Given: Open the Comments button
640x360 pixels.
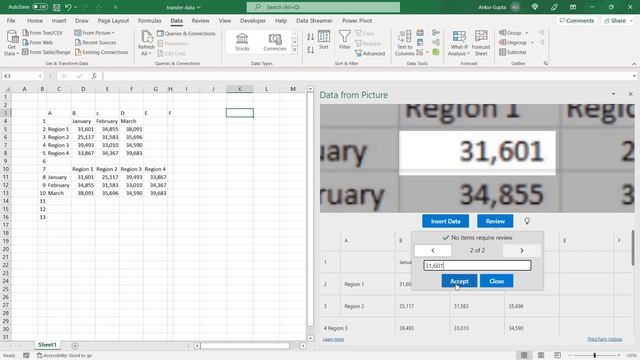Looking at the screenshot, I should click(577, 20).
